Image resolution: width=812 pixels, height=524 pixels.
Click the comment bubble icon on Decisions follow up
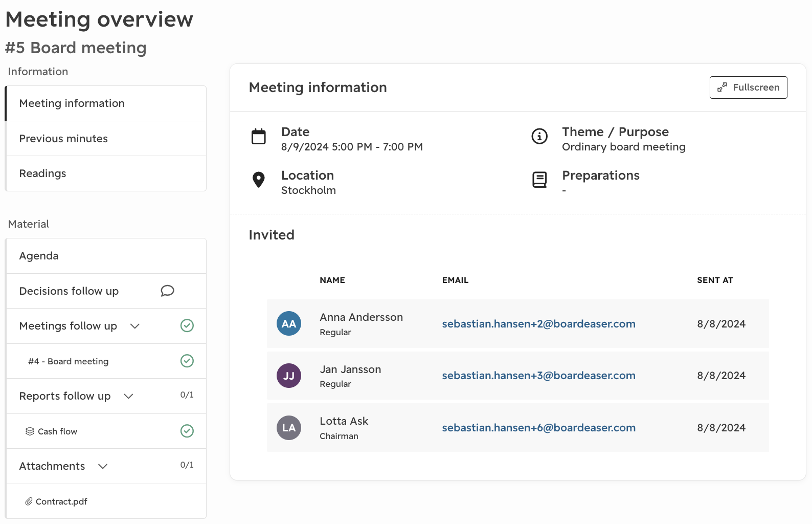[x=167, y=291]
